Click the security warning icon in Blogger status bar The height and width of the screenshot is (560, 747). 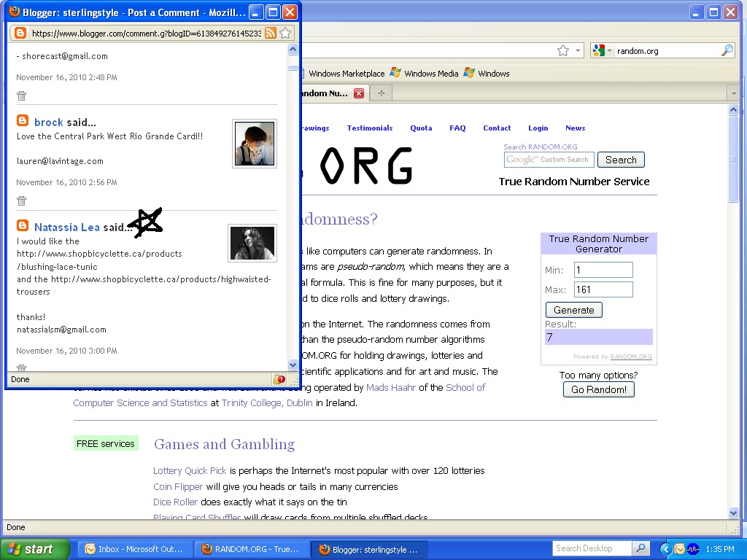pyautogui.click(x=279, y=379)
